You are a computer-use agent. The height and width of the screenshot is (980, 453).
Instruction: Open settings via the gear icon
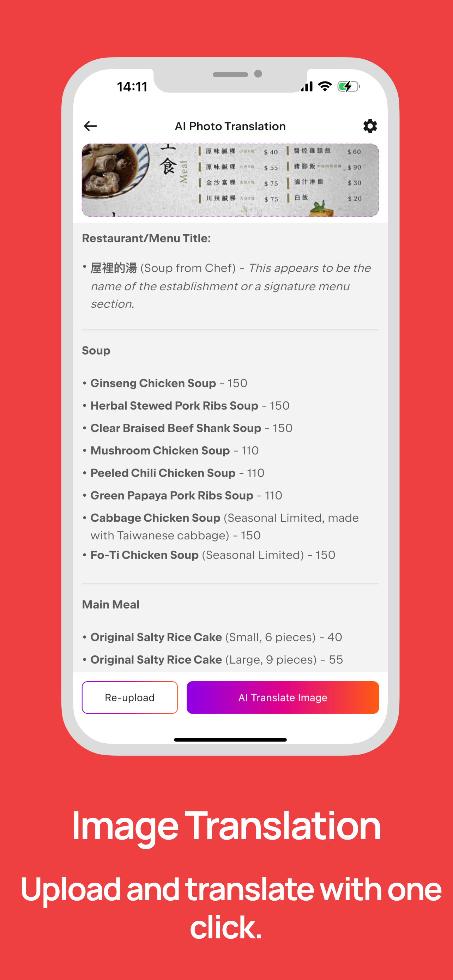[x=370, y=126]
